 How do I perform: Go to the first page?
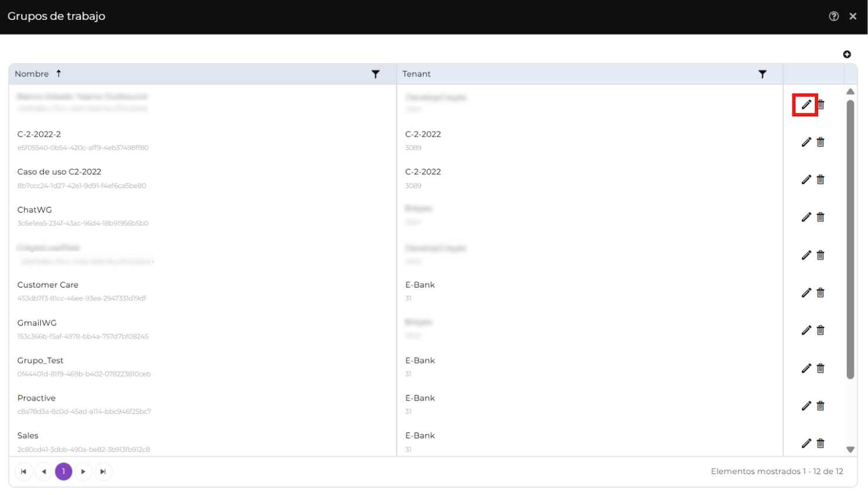click(x=23, y=472)
